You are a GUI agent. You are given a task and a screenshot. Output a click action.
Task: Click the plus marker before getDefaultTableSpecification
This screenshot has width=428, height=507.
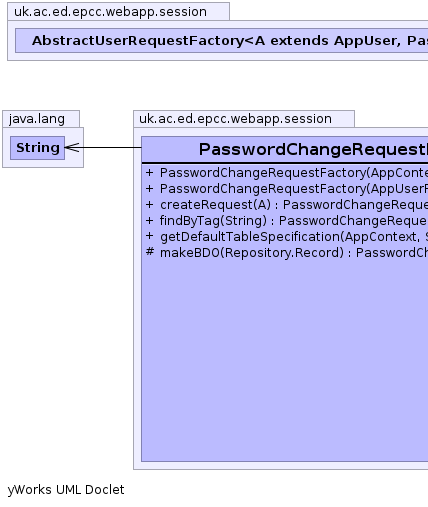click(150, 237)
